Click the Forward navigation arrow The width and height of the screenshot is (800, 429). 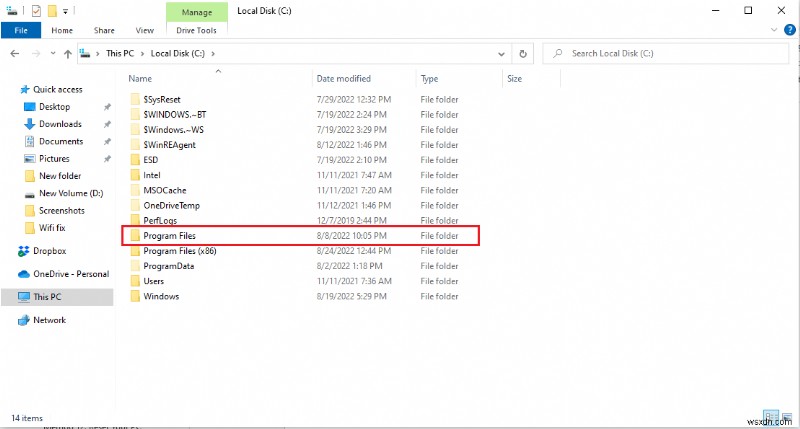point(36,54)
